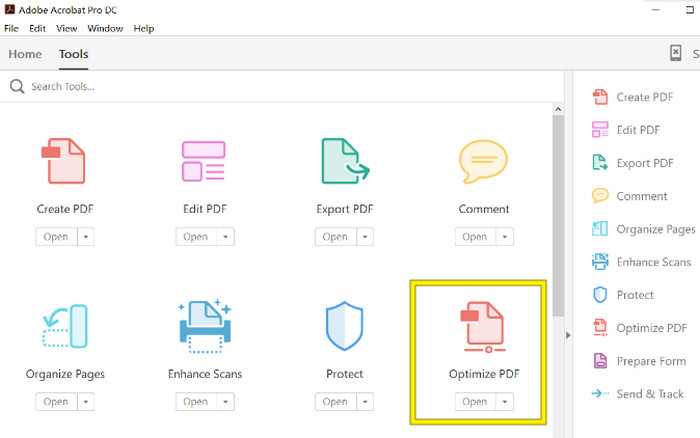
Task: Click the Optimize PDF icon in grid
Action: [x=483, y=327]
